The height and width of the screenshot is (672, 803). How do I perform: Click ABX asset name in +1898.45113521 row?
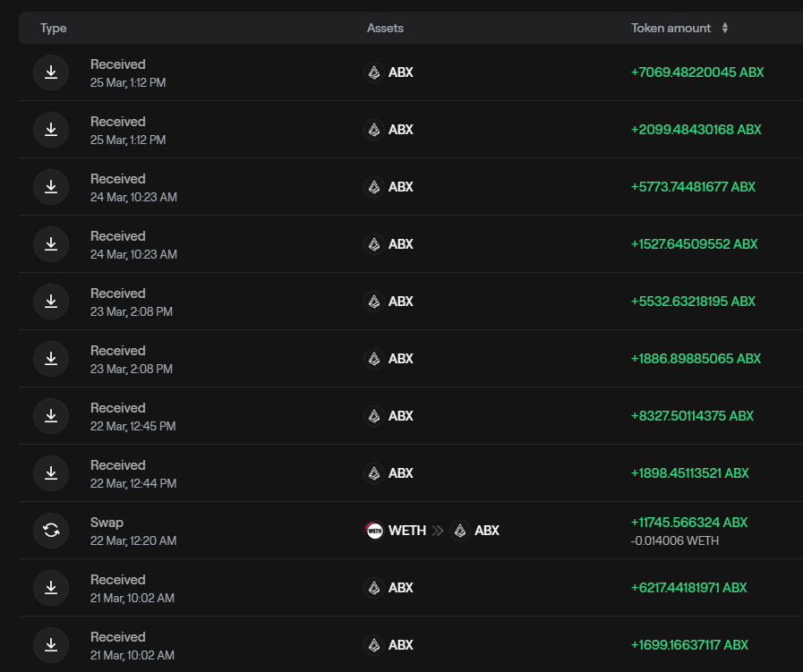[x=401, y=473]
